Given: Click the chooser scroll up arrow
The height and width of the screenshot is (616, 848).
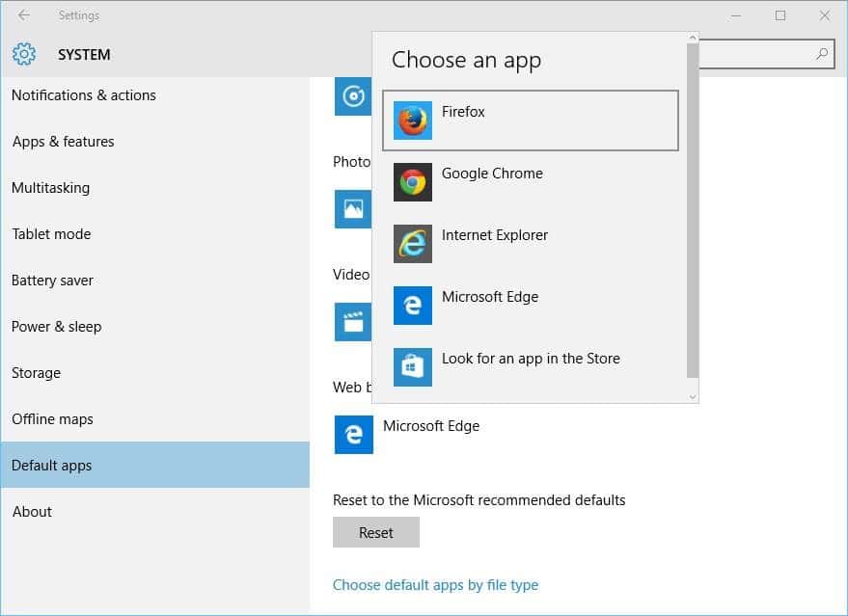Looking at the screenshot, I should (693, 38).
